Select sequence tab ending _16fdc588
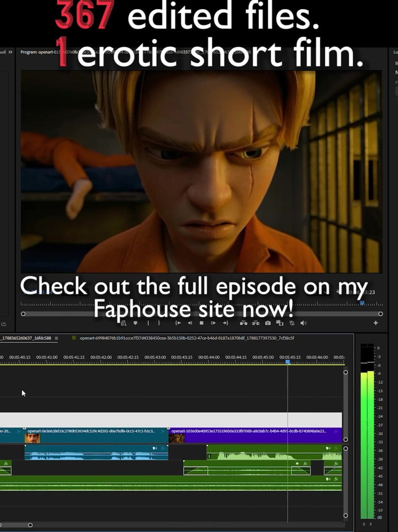 pyautogui.click(x=26, y=338)
